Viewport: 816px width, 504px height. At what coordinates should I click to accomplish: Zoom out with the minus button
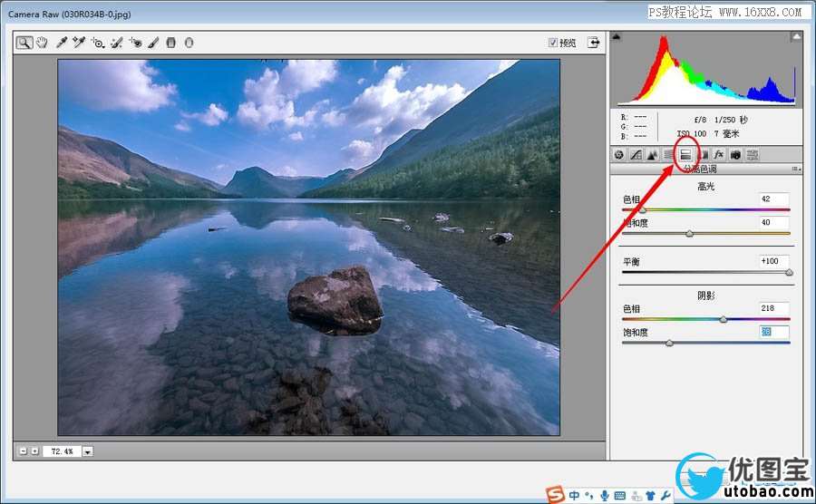23,451
